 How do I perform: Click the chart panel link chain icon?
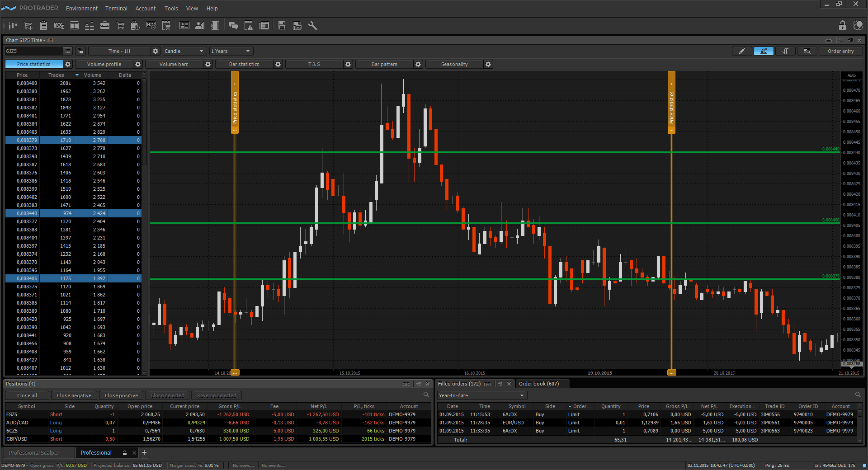(829, 40)
